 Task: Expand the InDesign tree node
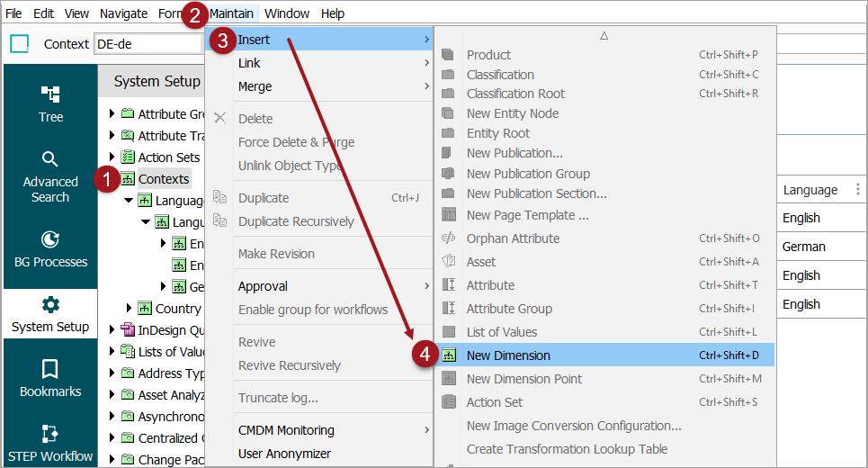[x=112, y=330]
